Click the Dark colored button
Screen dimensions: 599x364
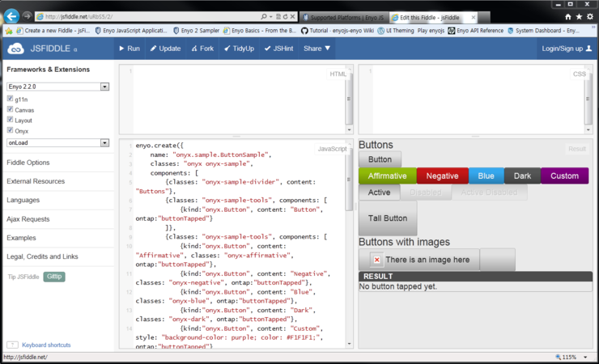[x=522, y=176]
